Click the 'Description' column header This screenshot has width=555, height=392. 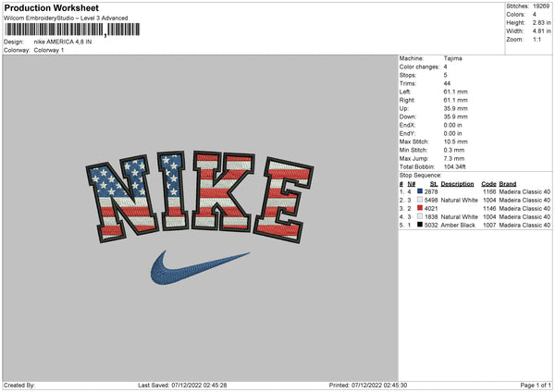[x=457, y=184]
